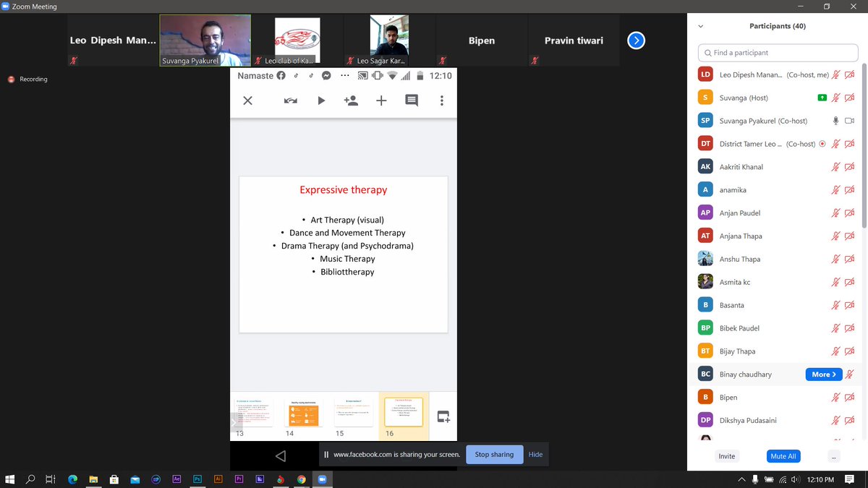Click the Zoom icon in the taskbar

(323, 479)
